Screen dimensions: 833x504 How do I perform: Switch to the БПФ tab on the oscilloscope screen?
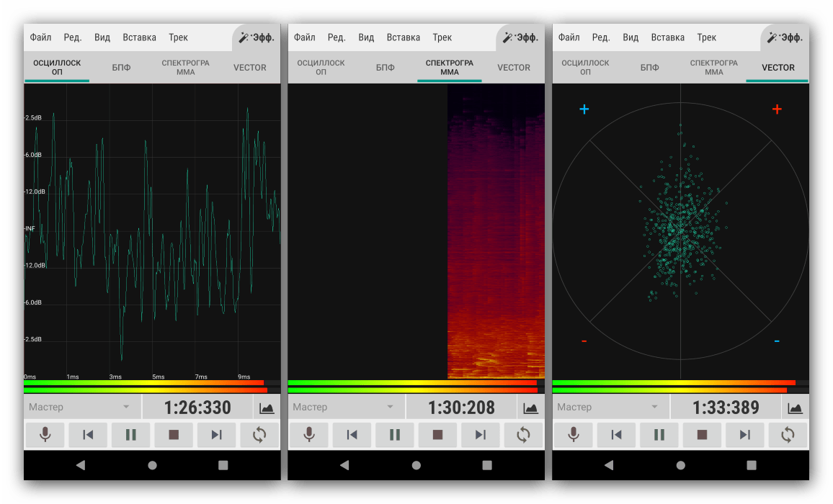(121, 68)
